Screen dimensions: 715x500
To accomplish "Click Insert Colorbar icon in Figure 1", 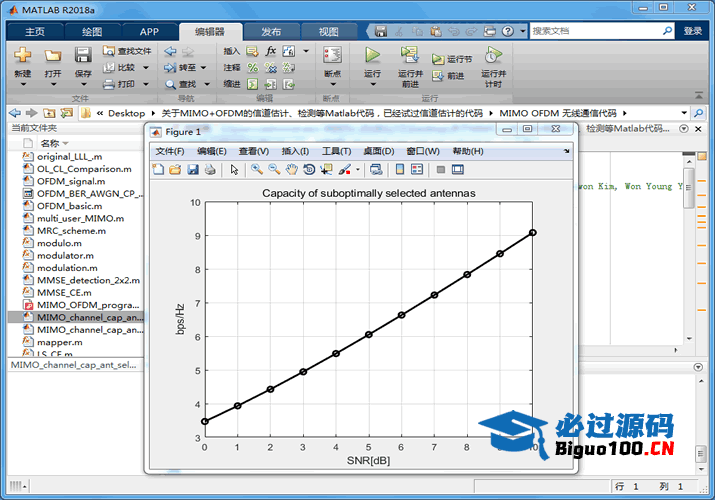I will point(400,170).
